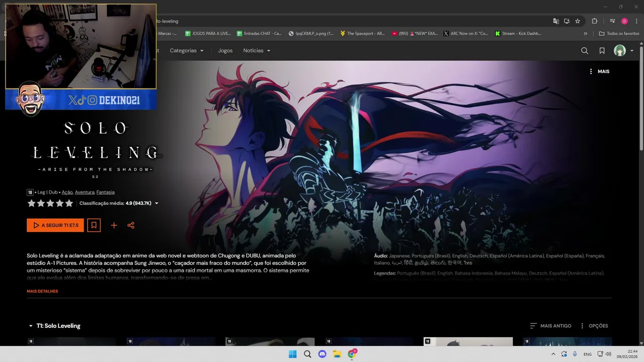Open the Chrome three-dot menu

click(636, 21)
